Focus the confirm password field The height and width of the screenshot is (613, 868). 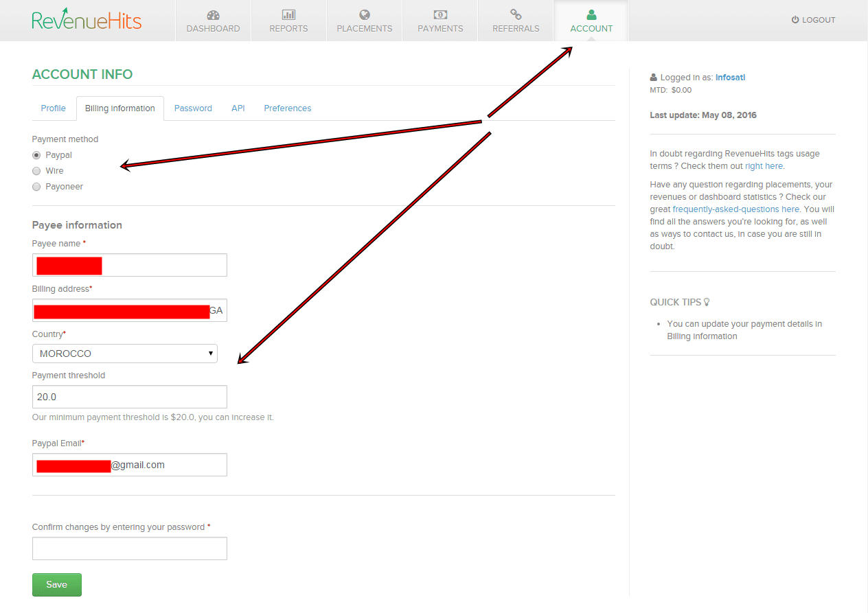[x=129, y=548]
